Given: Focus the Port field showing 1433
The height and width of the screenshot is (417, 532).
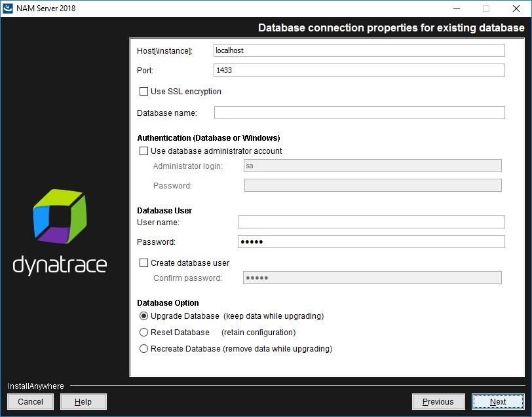Looking at the screenshot, I should (x=359, y=70).
